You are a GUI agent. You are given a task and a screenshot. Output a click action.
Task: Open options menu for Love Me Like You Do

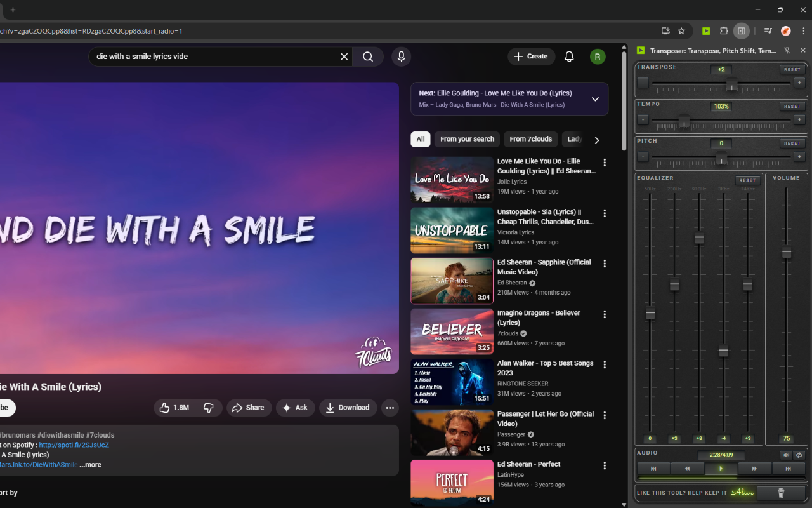click(x=605, y=163)
